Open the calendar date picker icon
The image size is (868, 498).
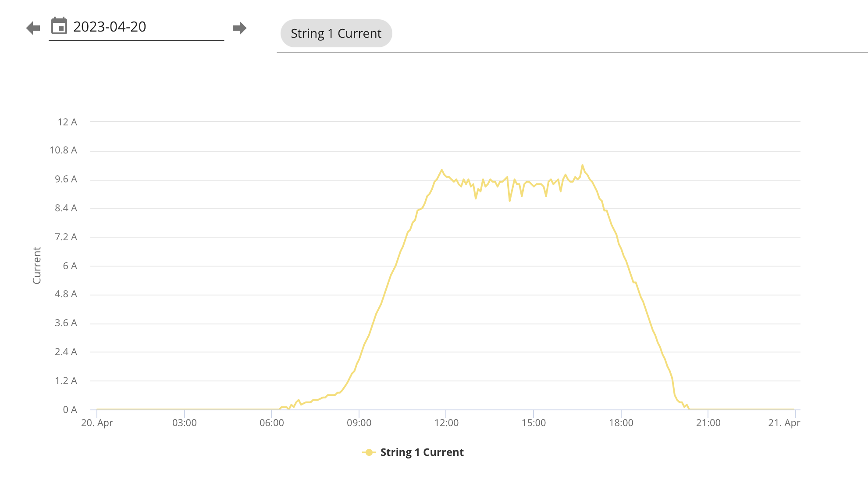coord(59,26)
